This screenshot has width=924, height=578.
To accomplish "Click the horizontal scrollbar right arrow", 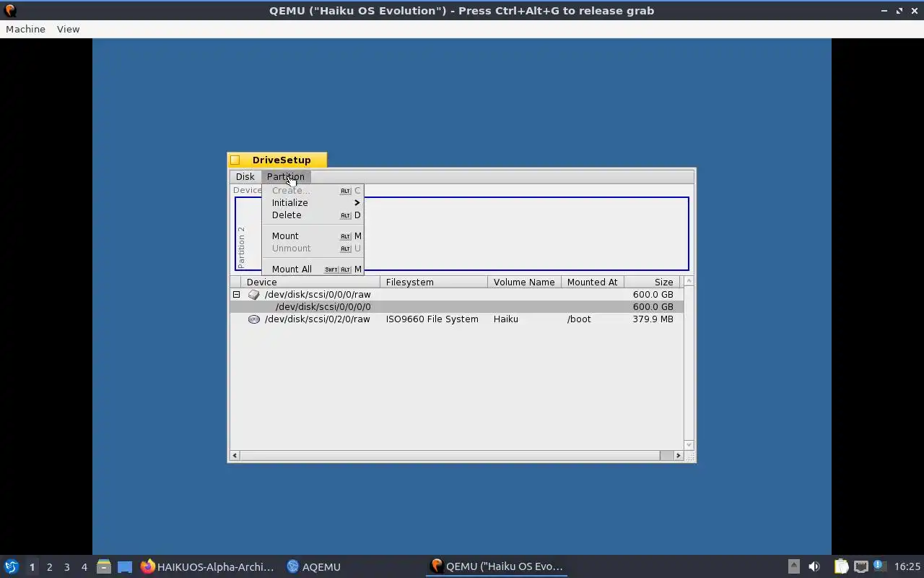I will click(x=678, y=455).
